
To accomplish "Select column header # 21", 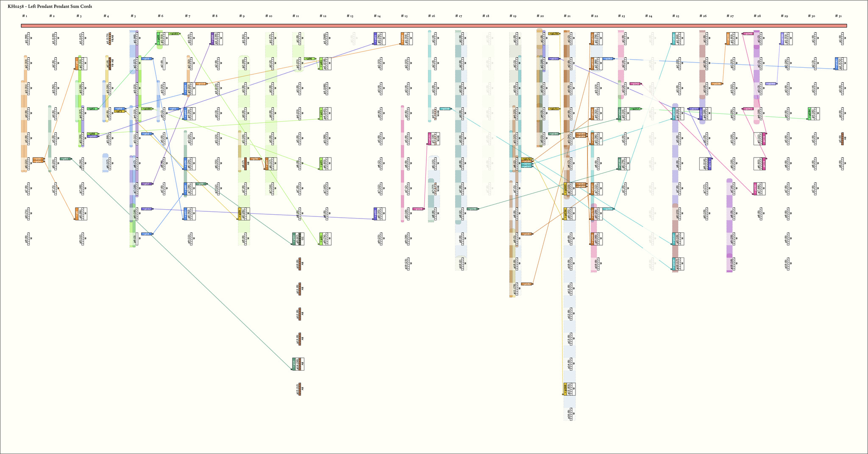I will coord(567,16).
